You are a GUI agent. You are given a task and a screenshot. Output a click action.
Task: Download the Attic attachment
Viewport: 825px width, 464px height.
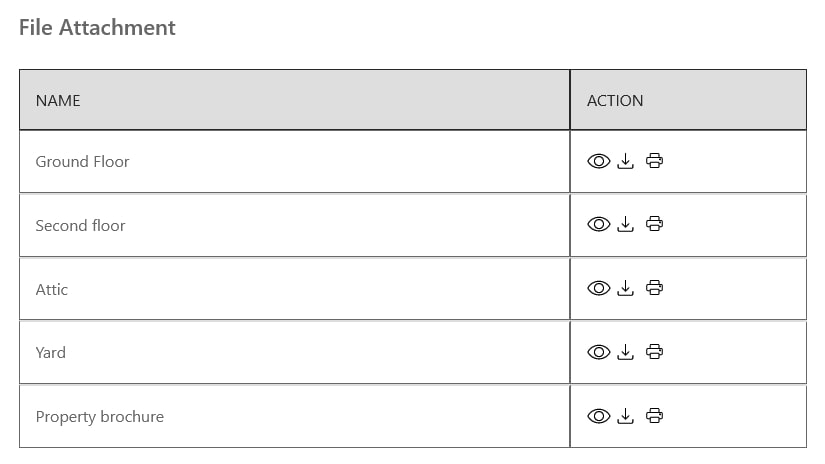click(626, 289)
